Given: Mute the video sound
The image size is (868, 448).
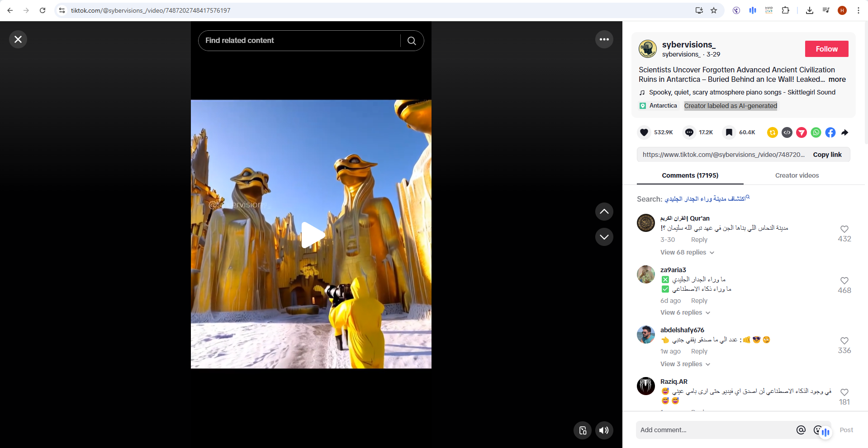Looking at the screenshot, I should point(604,430).
